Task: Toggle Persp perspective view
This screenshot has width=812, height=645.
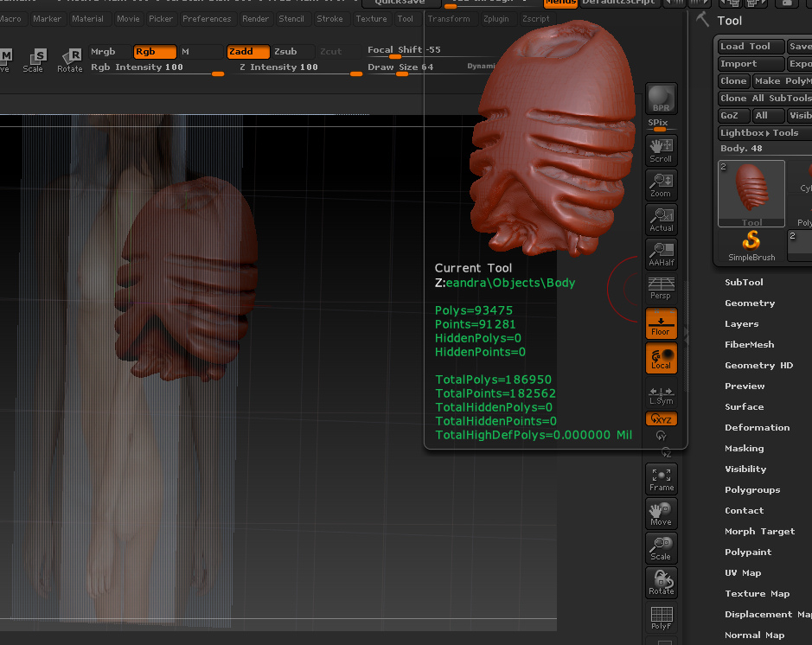Action: click(x=662, y=288)
